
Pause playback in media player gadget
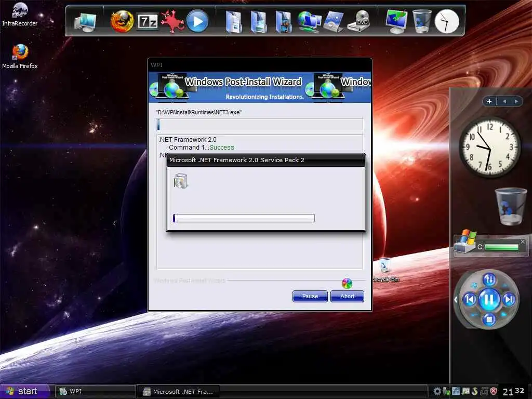coord(489,300)
